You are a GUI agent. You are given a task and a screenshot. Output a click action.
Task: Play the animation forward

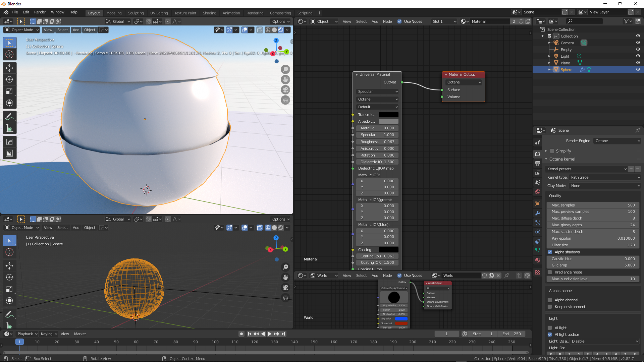(270, 334)
